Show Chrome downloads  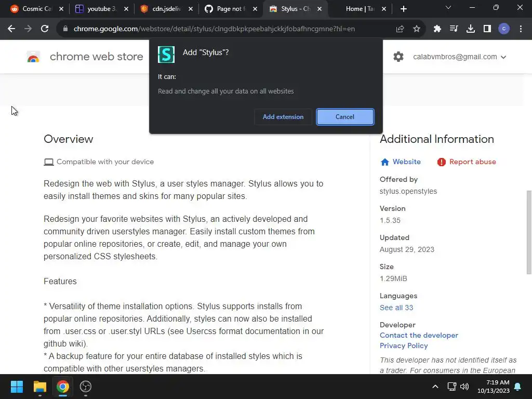coord(471,29)
